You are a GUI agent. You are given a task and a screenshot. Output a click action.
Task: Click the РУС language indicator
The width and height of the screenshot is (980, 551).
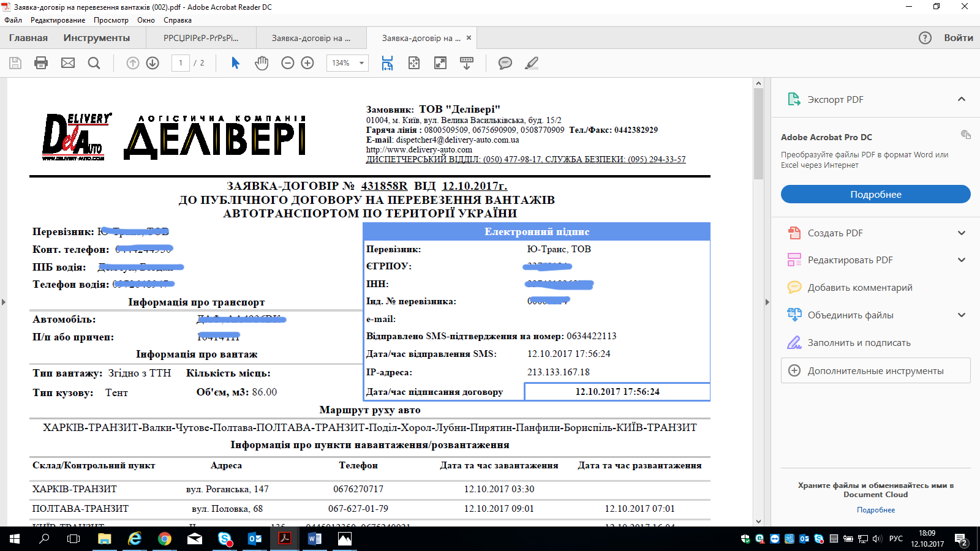tap(896, 539)
